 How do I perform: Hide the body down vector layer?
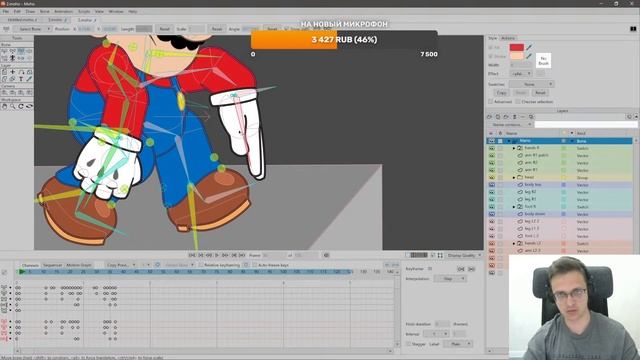click(x=491, y=214)
